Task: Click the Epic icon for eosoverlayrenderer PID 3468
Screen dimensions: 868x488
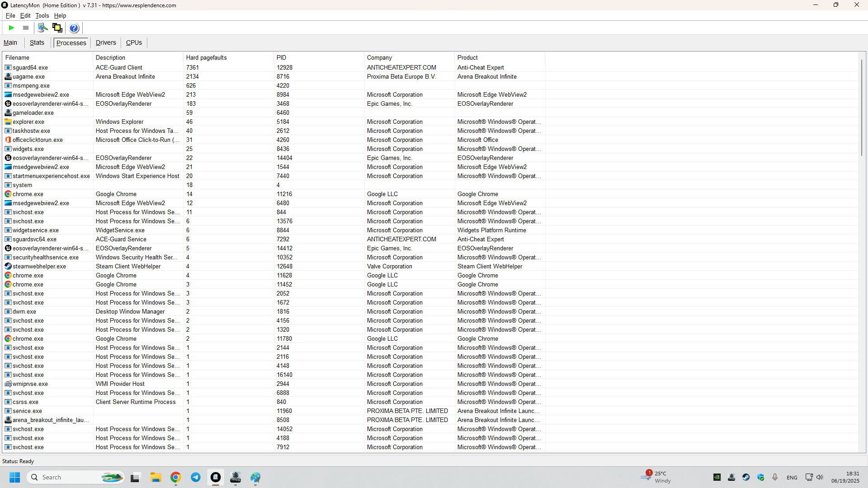Action: tap(8, 103)
